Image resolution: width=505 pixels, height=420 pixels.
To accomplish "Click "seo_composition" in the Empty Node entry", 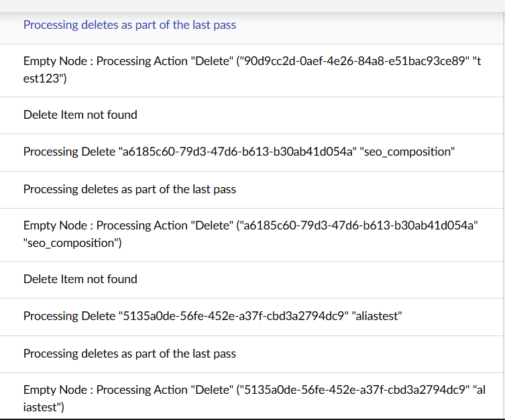I will pos(71,243).
